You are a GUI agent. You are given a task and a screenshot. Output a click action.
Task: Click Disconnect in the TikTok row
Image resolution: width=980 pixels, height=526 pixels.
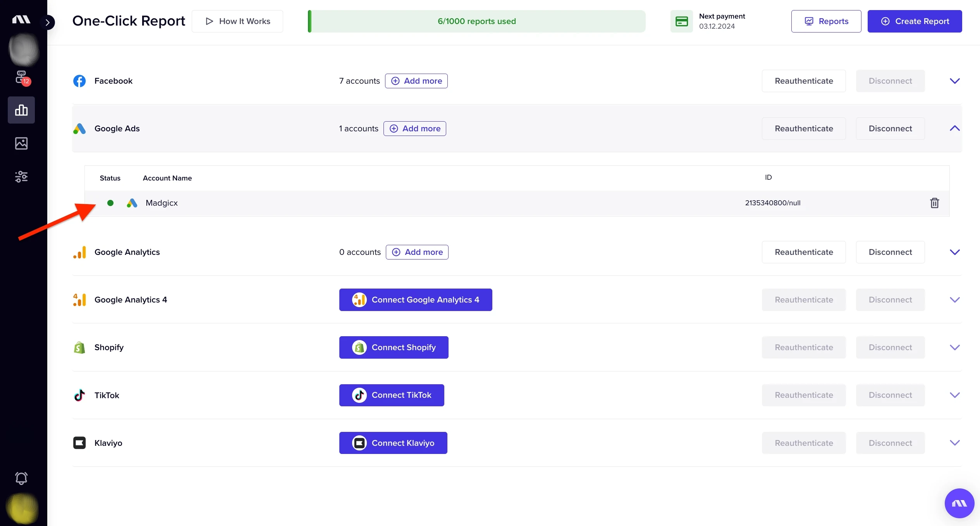click(x=890, y=395)
